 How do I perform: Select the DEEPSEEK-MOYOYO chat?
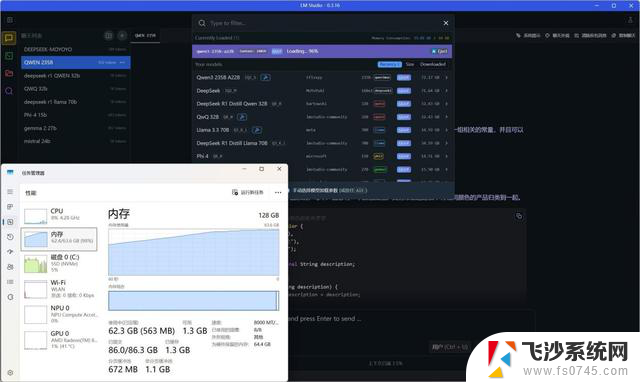pos(76,49)
